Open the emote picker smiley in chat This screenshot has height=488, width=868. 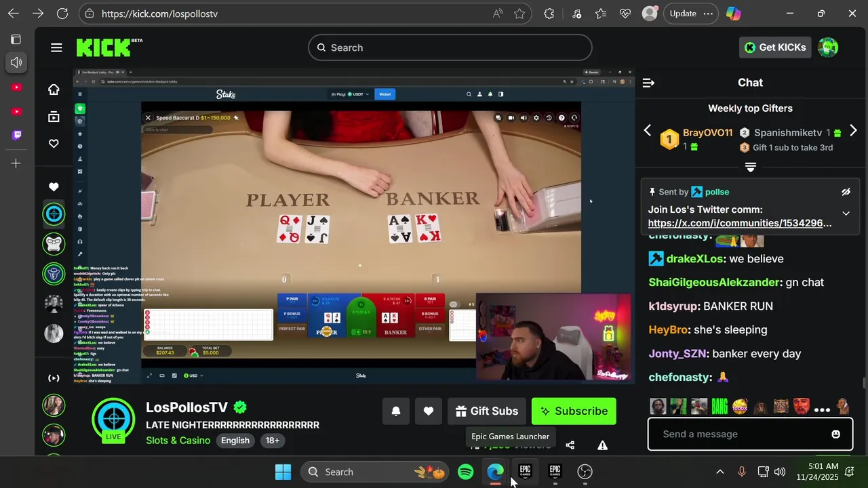835,434
